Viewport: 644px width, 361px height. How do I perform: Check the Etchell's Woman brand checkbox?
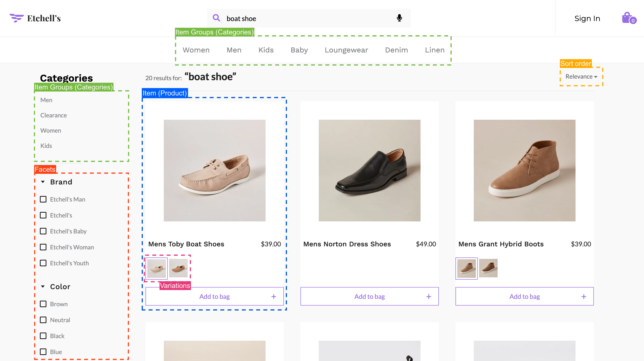pos(43,247)
